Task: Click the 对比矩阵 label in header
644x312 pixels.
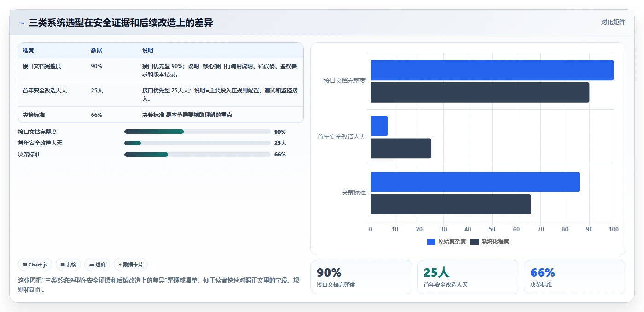Action: (x=613, y=22)
